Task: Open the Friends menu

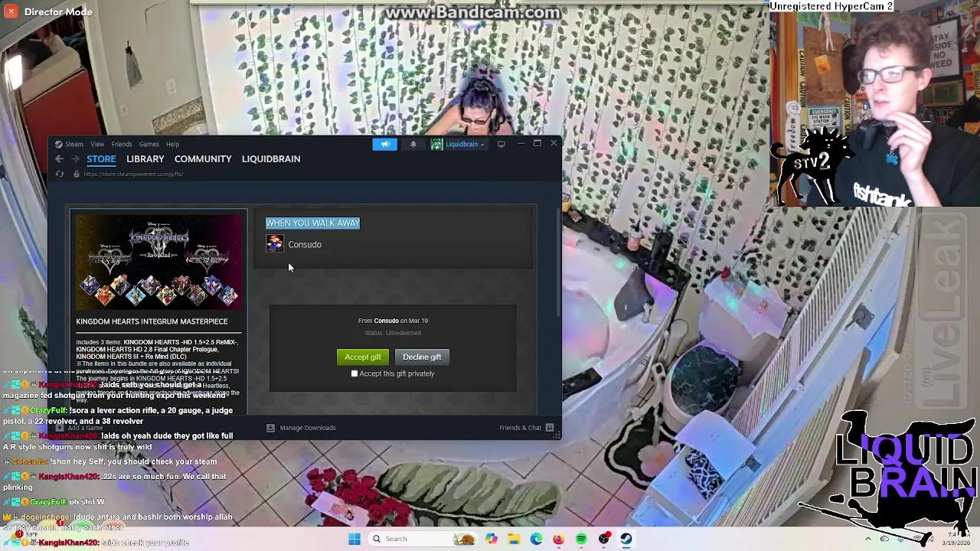Action: click(x=122, y=144)
